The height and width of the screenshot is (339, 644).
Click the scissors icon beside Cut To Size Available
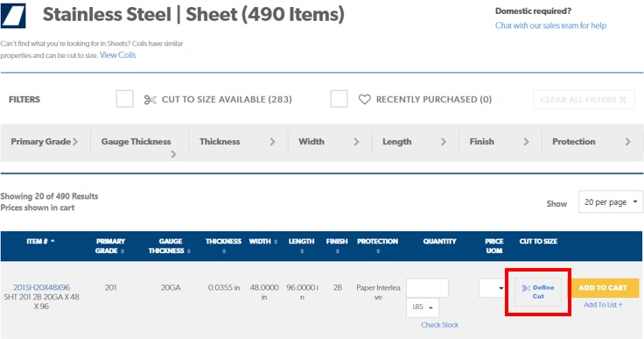pyautogui.click(x=150, y=100)
